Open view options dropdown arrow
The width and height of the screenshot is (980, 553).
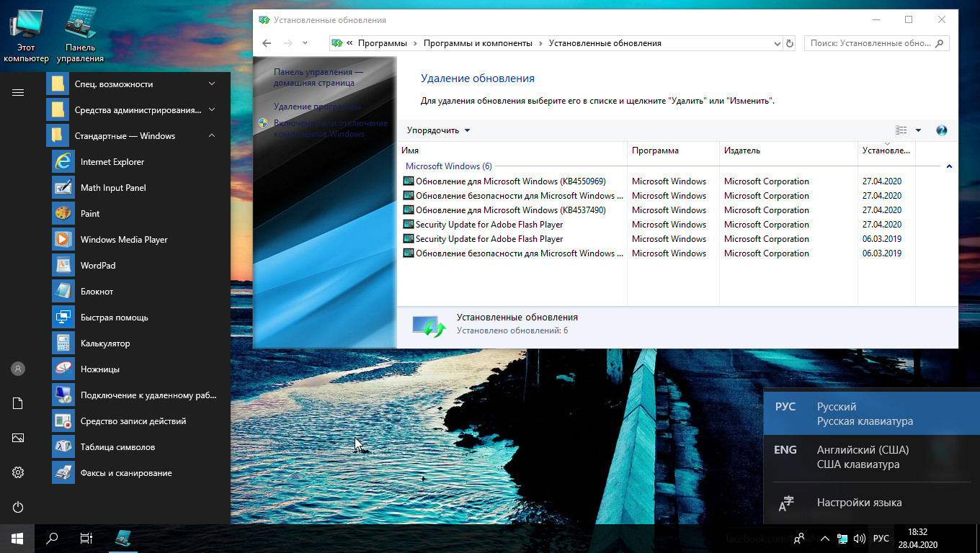(x=918, y=130)
